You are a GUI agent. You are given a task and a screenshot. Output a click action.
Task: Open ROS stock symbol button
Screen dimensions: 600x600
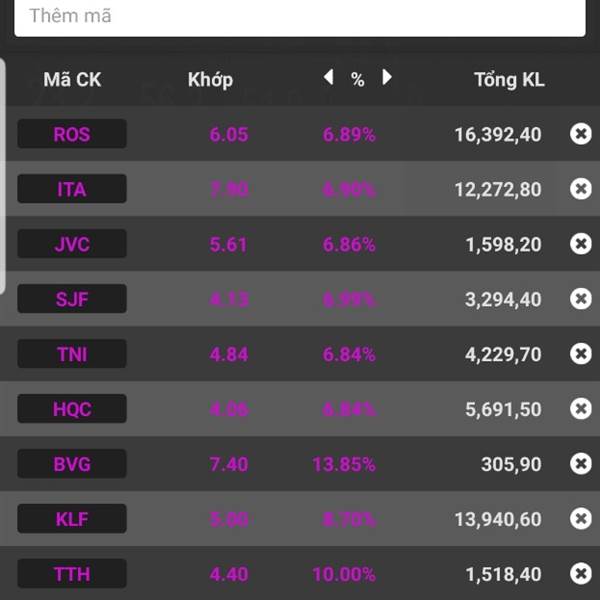tap(72, 134)
